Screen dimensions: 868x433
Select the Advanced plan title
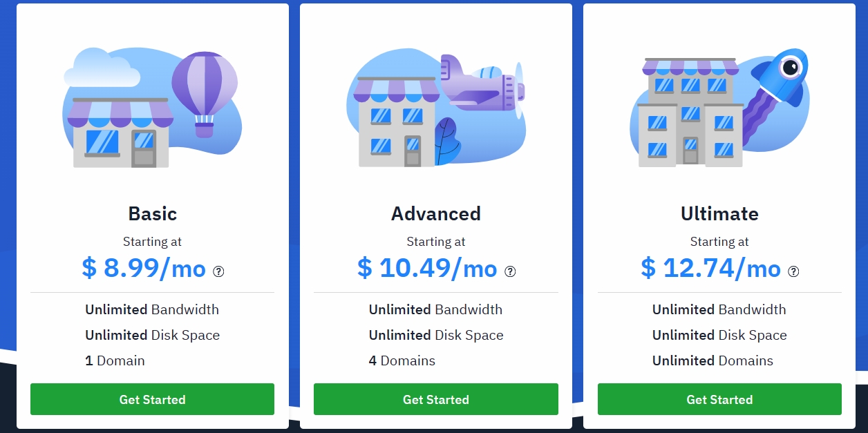(x=436, y=213)
